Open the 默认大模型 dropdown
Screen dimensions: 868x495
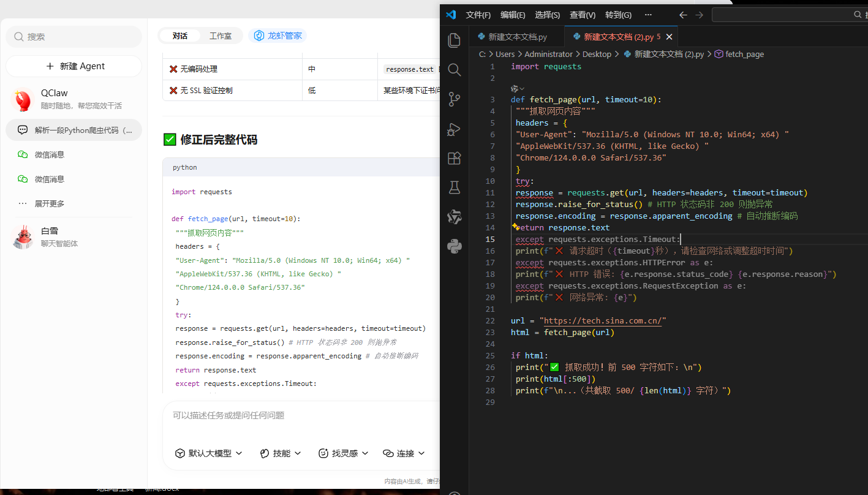point(209,453)
